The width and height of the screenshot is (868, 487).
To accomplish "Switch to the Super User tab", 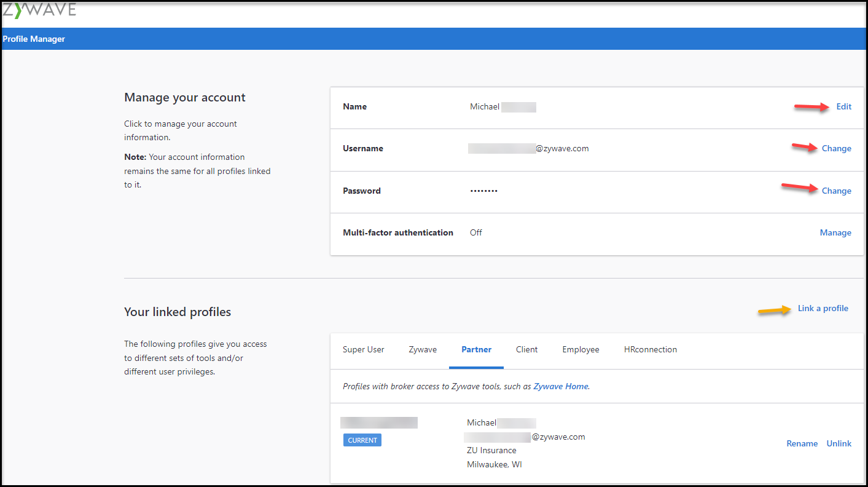I will click(x=363, y=349).
